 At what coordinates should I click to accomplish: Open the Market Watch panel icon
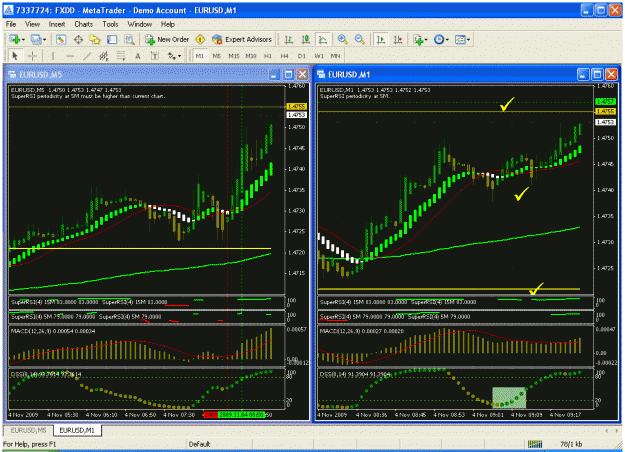click(61, 39)
